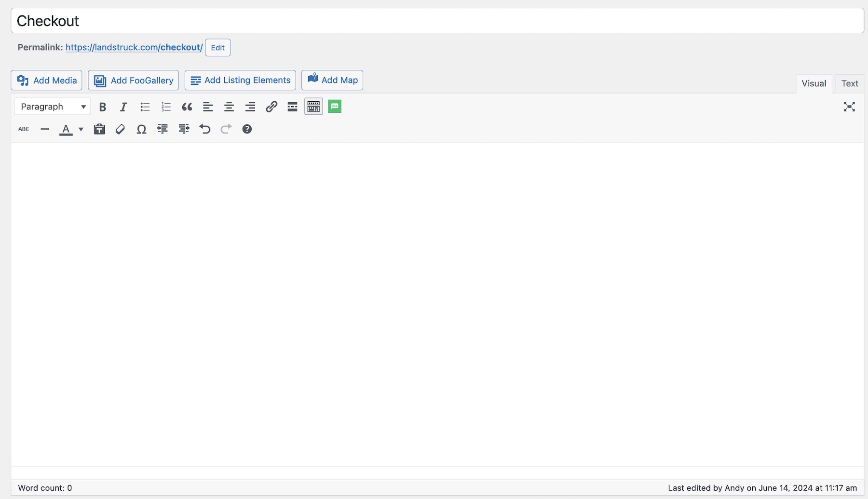Apply italic formatting

123,107
